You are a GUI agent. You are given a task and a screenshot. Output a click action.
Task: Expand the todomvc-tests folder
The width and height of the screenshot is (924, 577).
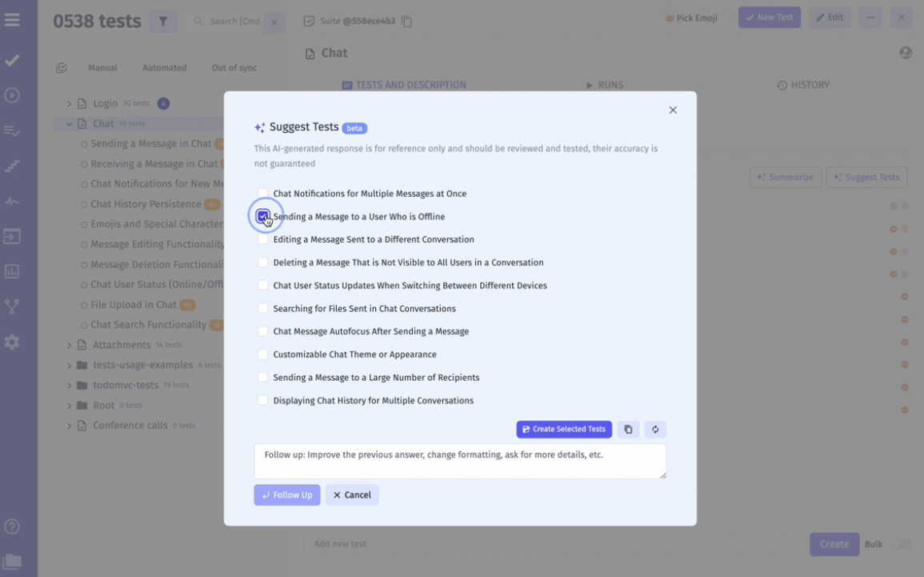click(69, 384)
